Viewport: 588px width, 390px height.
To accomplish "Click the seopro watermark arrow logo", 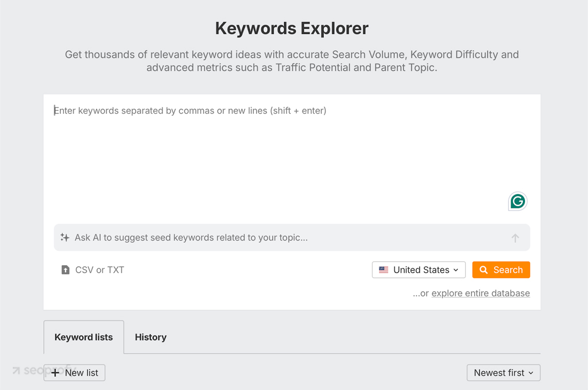I will (17, 370).
